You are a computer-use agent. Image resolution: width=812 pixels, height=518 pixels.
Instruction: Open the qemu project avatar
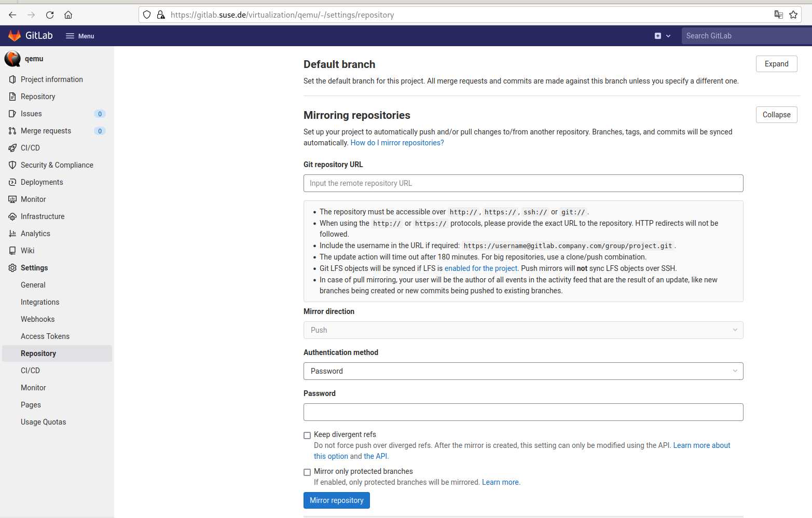pyautogui.click(x=12, y=59)
